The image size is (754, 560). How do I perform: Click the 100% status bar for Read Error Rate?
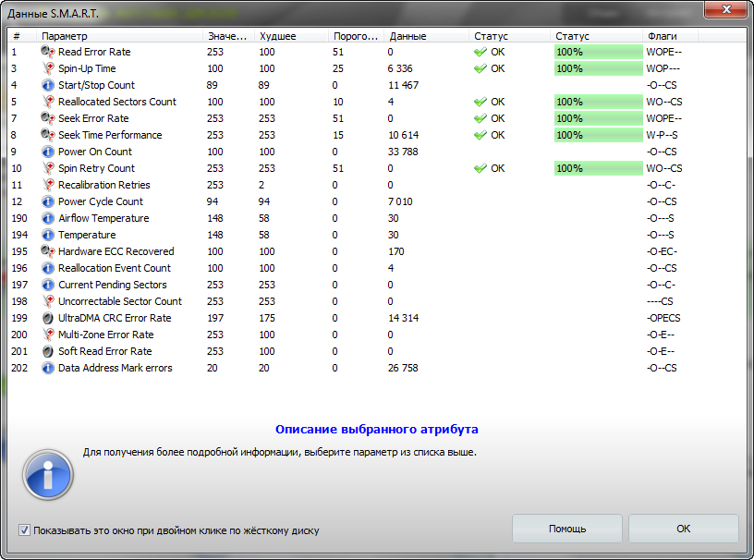[x=597, y=52]
